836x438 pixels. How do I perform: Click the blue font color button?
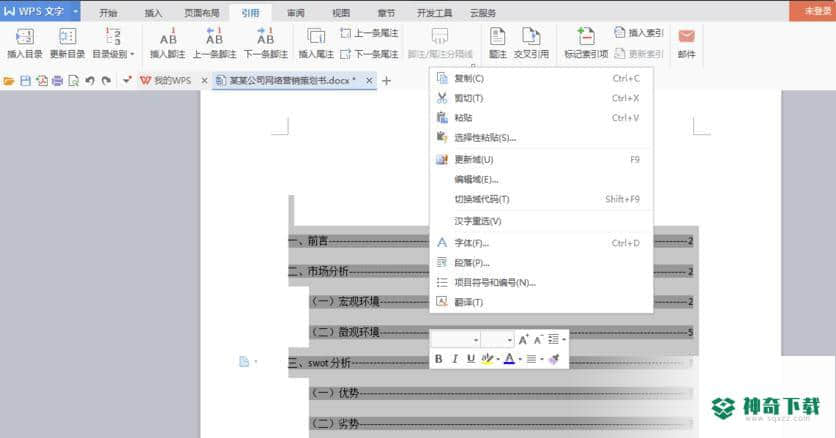pyautogui.click(x=509, y=359)
